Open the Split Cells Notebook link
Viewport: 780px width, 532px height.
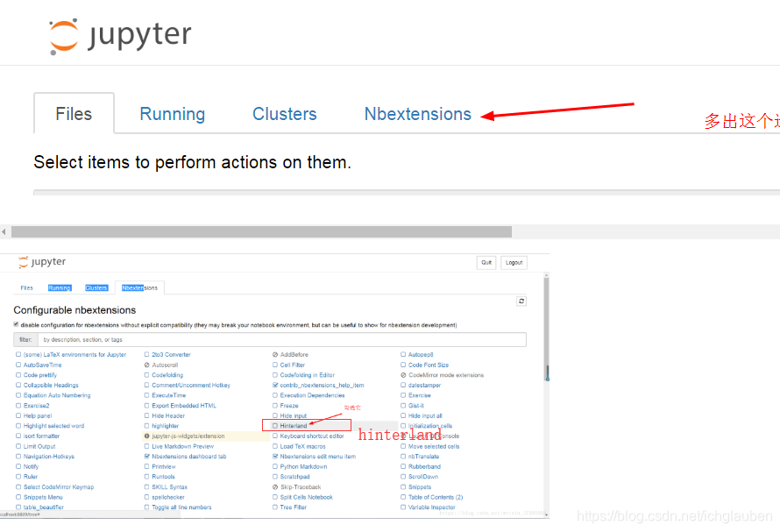(x=307, y=497)
